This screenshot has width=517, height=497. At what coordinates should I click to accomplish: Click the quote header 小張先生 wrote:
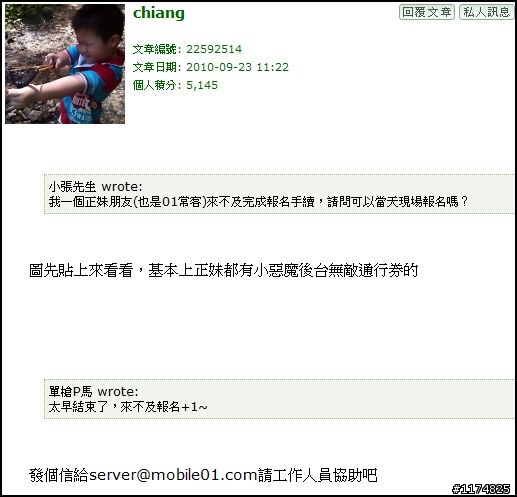(96, 187)
